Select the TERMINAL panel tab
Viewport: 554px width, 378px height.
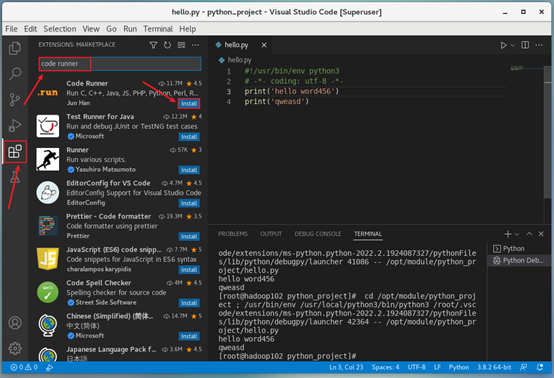tap(368, 234)
